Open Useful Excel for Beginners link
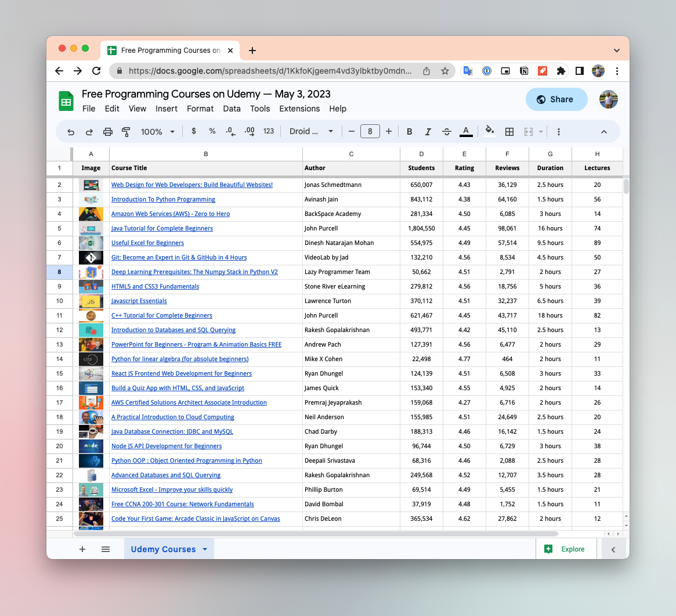 [x=147, y=243]
